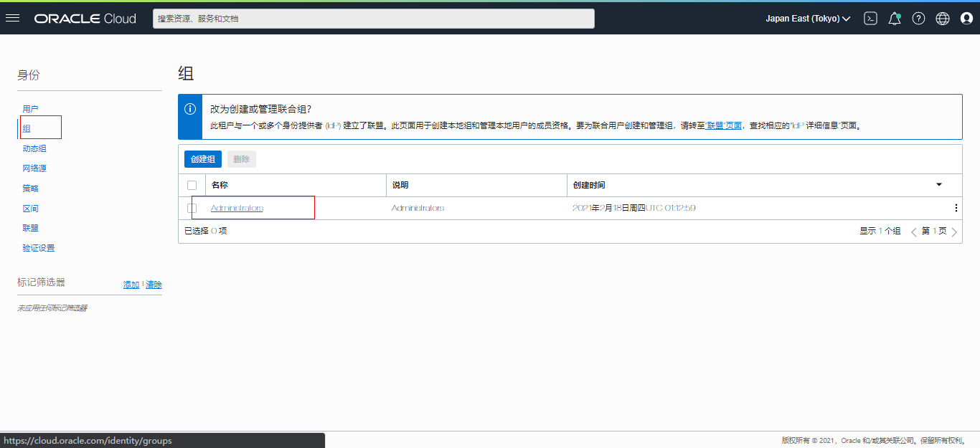
Task: Launch Cloud Shell from the header
Action: [870, 19]
